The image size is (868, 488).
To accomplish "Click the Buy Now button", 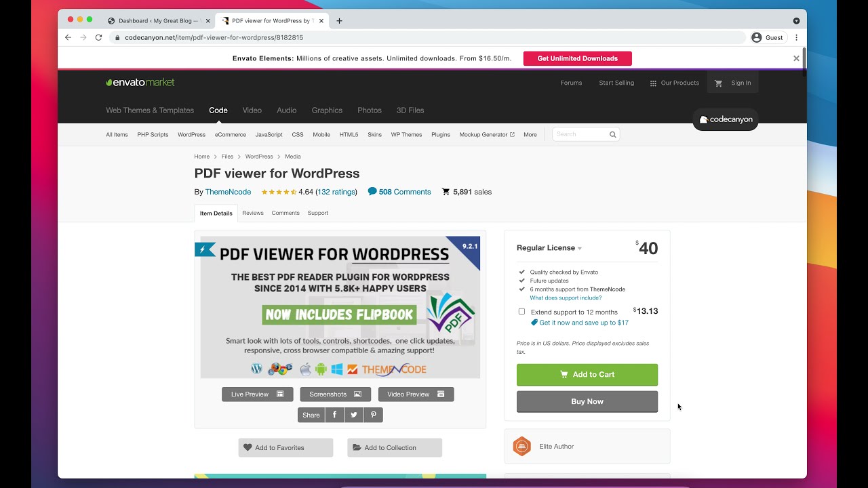I will (x=587, y=401).
